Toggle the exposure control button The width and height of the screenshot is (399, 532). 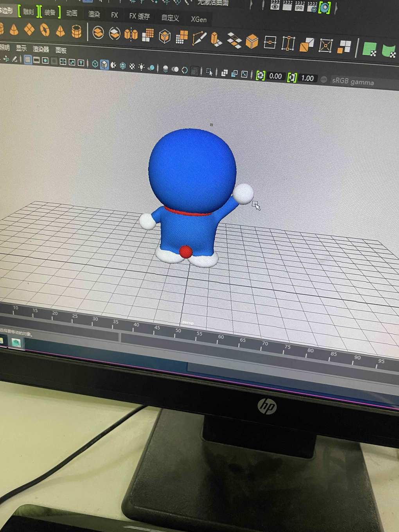coord(260,75)
